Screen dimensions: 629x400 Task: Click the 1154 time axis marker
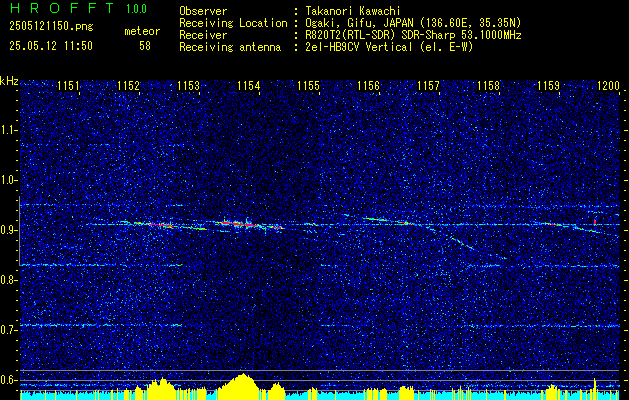click(248, 86)
